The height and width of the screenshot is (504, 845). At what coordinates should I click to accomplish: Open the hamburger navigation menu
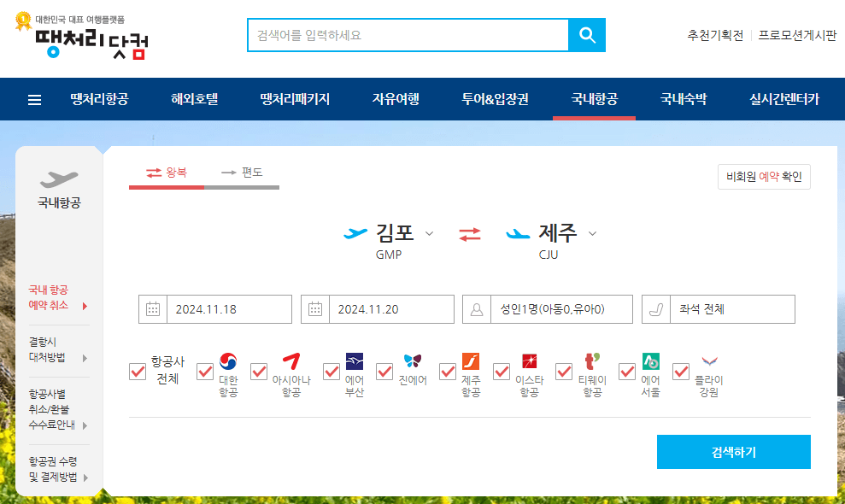click(x=33, y=98)
